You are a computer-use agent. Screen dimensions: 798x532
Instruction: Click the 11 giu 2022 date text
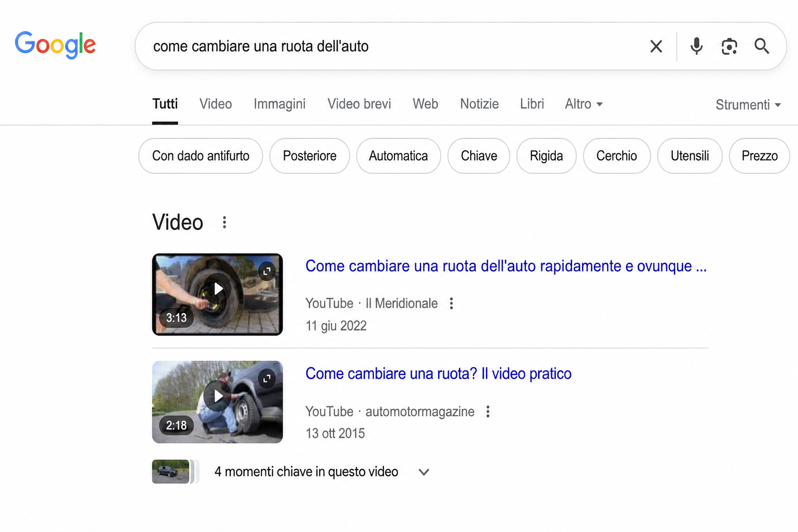[x=336, y=326]
